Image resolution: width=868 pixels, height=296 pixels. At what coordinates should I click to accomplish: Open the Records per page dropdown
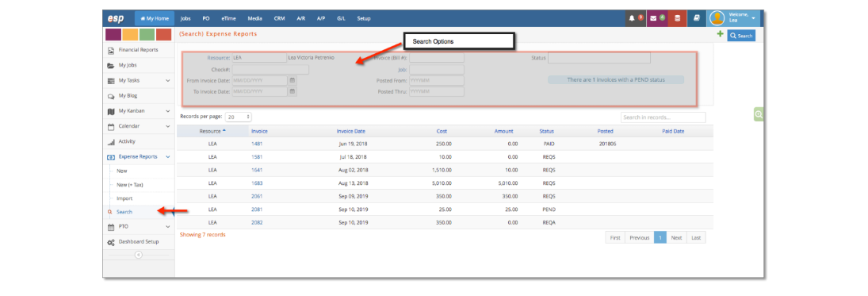coord(239,117)
